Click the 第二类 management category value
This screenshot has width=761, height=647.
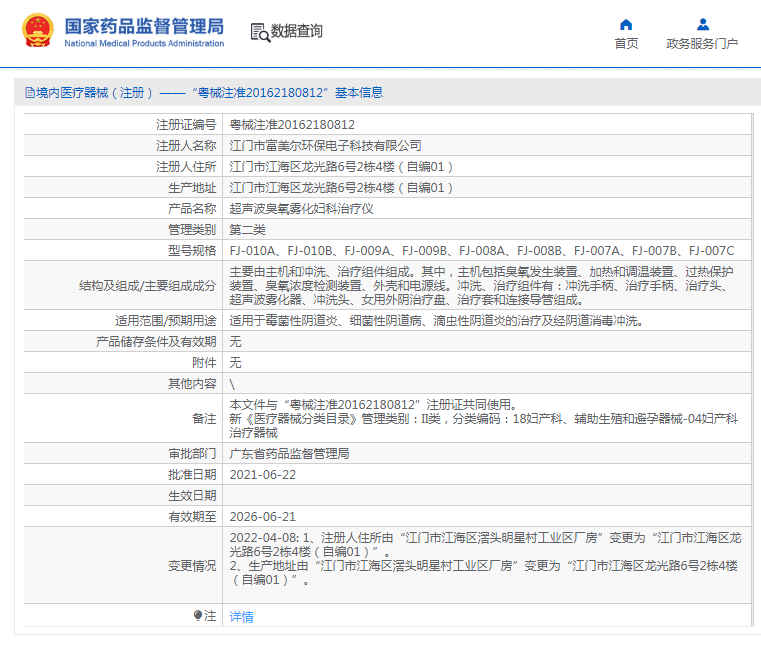point(248,230)
